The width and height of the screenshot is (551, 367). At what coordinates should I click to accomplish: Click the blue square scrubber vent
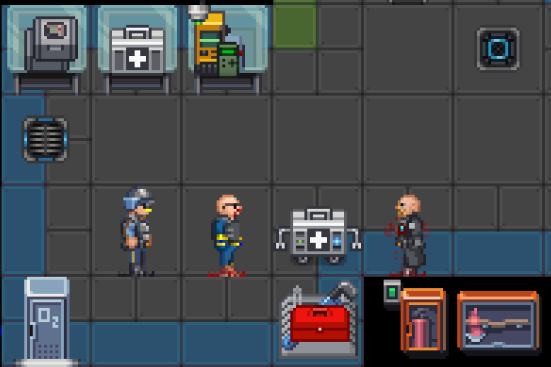tap(498, 49)
